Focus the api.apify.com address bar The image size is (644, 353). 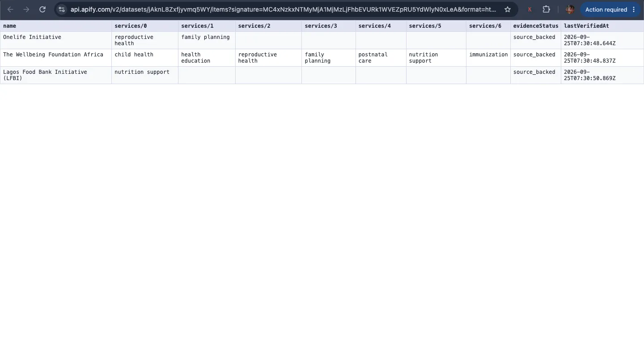[283, 9]
